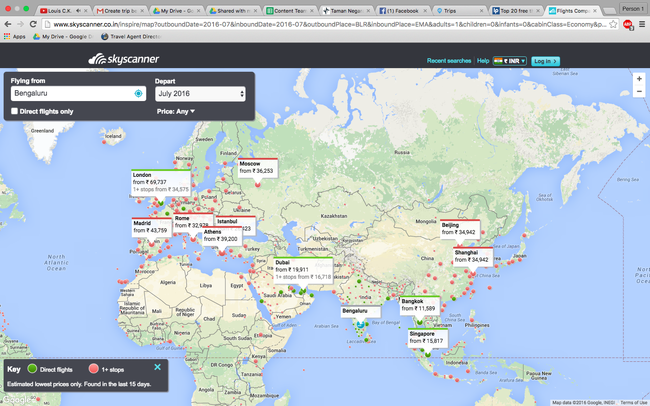650x406 pixels.
Task: Locate me using the Bengaluru target icon
Action: tap(138, 94)
